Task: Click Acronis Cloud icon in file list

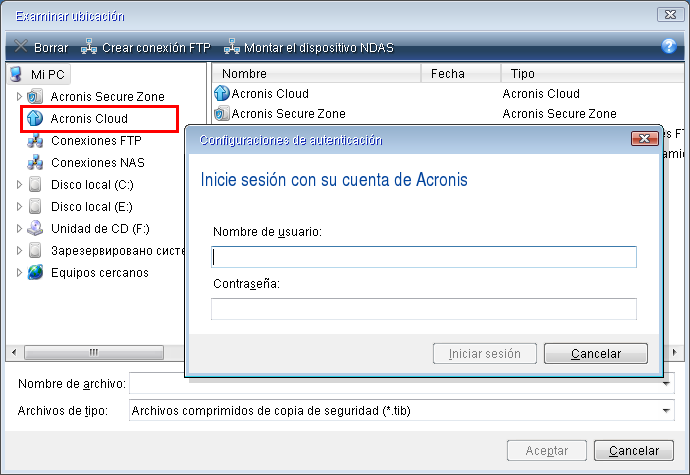Action: pos(221,93)
